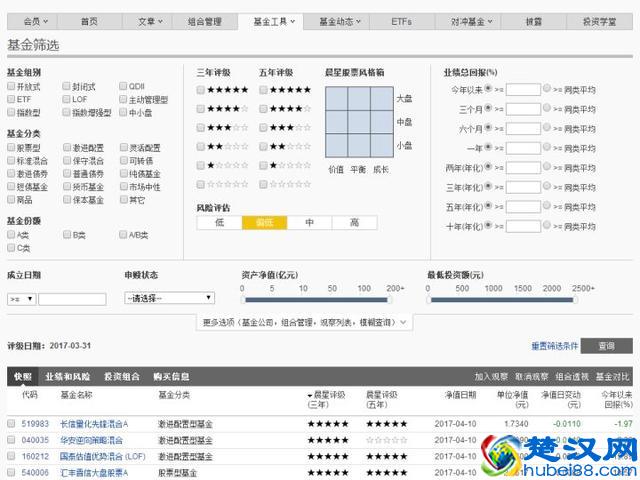The width and height of the screenshot is (640, 480).
Task: Open the 组合管理 nav item
Action: point(205,22)
